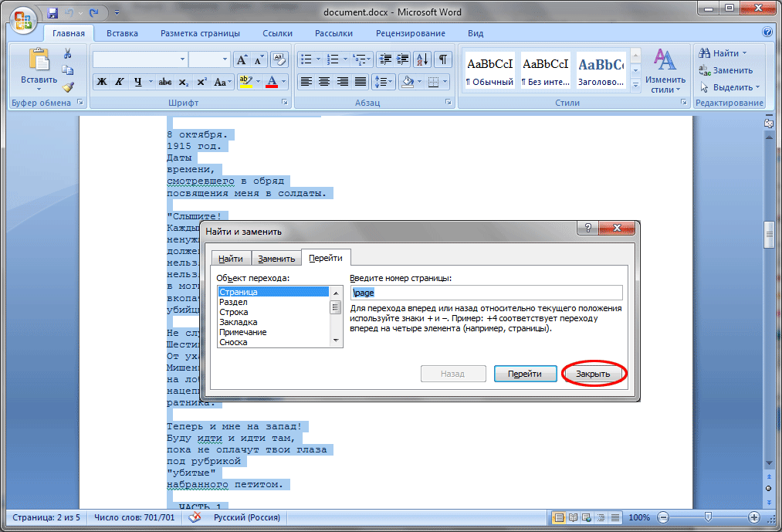
Task: Click the zoom slider in status bar
Action: [708, 517]
